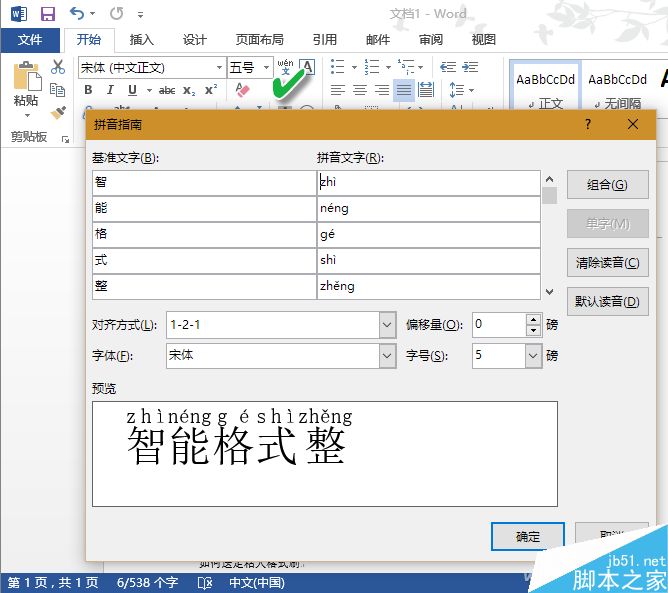
Task: Toggle Bold formatting
Action: [x=89, y=90]
